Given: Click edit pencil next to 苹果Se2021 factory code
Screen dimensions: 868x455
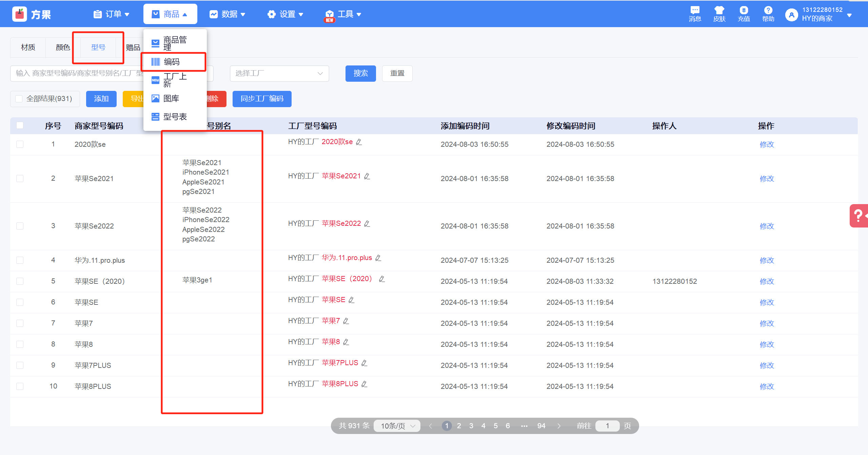Looking at the screenshot, I should pos(367,176).
